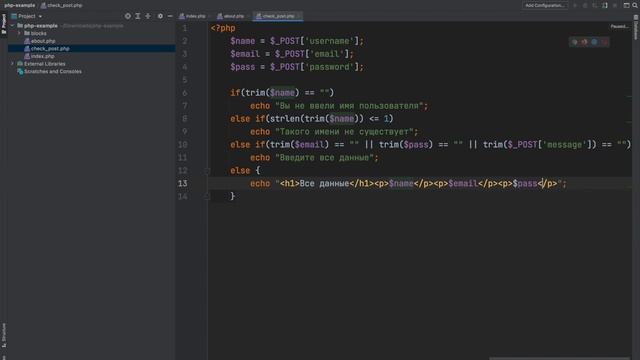Image resolution: width=640 pixels, height=360 pixels.
Task: Click the Run button in top toolbar
Action: click(x=575, y=5)
